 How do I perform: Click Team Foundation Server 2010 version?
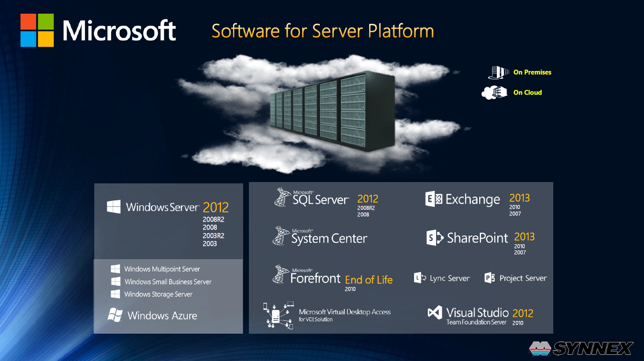pyautogui.click(x=518, y=323)
